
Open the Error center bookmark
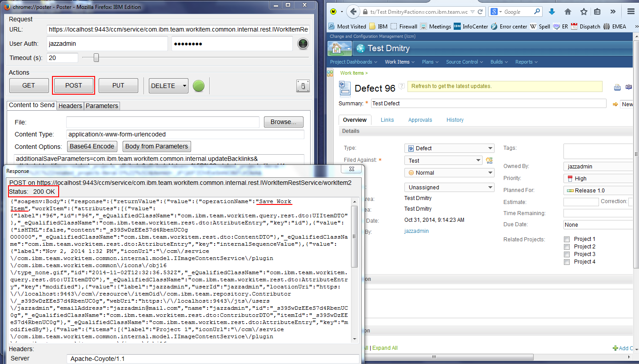508,26
